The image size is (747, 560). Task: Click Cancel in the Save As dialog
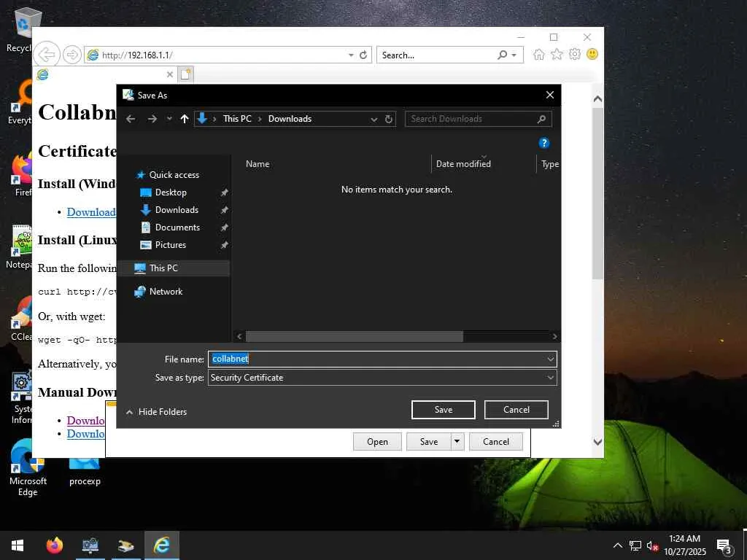[x=516, y=410]
